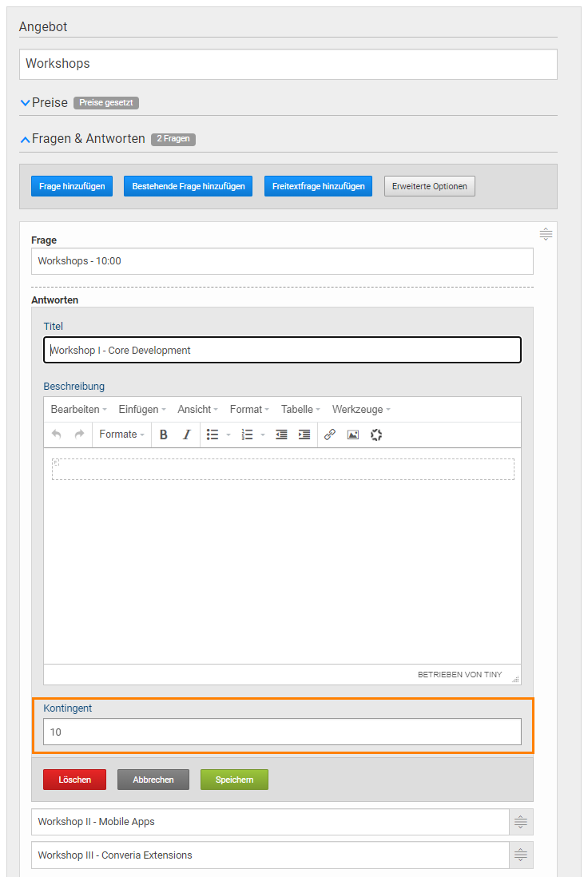Open the Formate style dropdown
The height and width of the screenshot is (877, 588).
coord(121,435)
